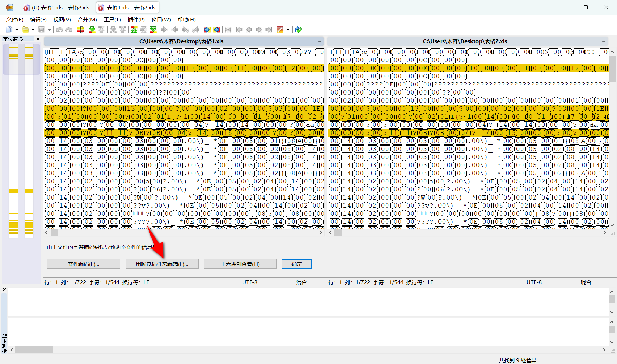Create a new comparison with the New icon
The image size is (617, 364).
tap(8, 30)
